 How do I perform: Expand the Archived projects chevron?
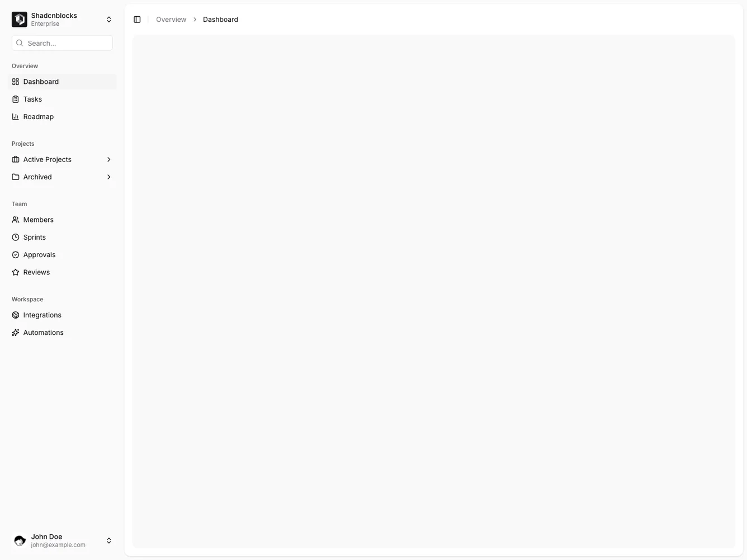[x=108, y=177]
